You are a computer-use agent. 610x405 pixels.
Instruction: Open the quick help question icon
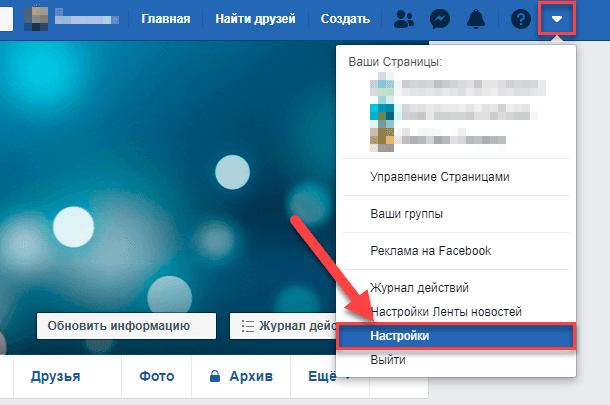click(521, 19)
